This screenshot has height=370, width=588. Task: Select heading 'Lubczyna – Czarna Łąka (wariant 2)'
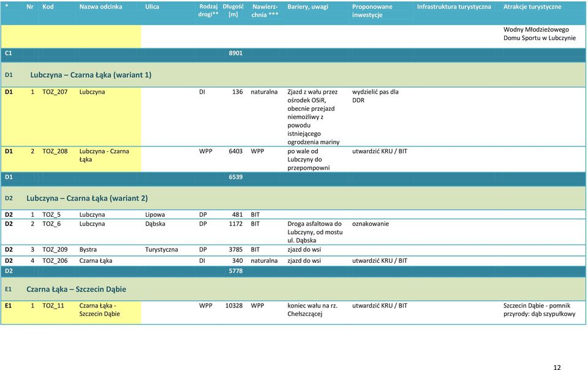point(87,198)
